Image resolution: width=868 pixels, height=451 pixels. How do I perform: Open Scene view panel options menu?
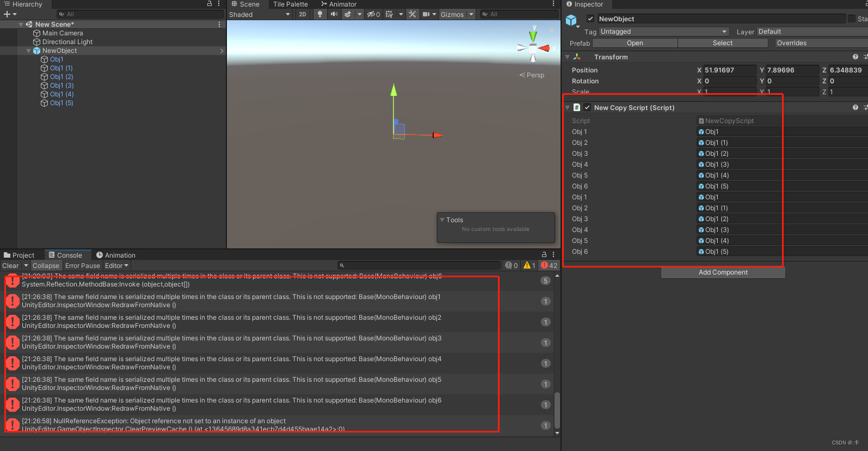pos(553,4)
